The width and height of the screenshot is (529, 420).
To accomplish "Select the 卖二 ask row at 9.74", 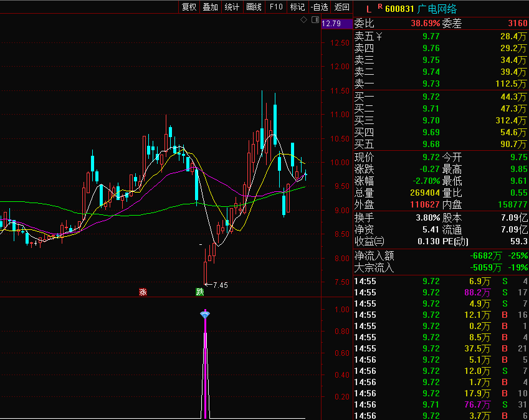I will coord(441,72).
